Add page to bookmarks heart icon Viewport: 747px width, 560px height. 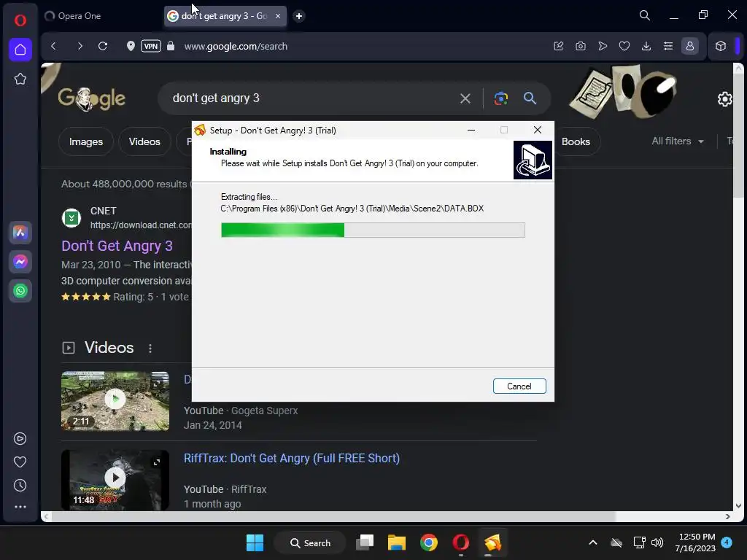(x=624, y=46)
